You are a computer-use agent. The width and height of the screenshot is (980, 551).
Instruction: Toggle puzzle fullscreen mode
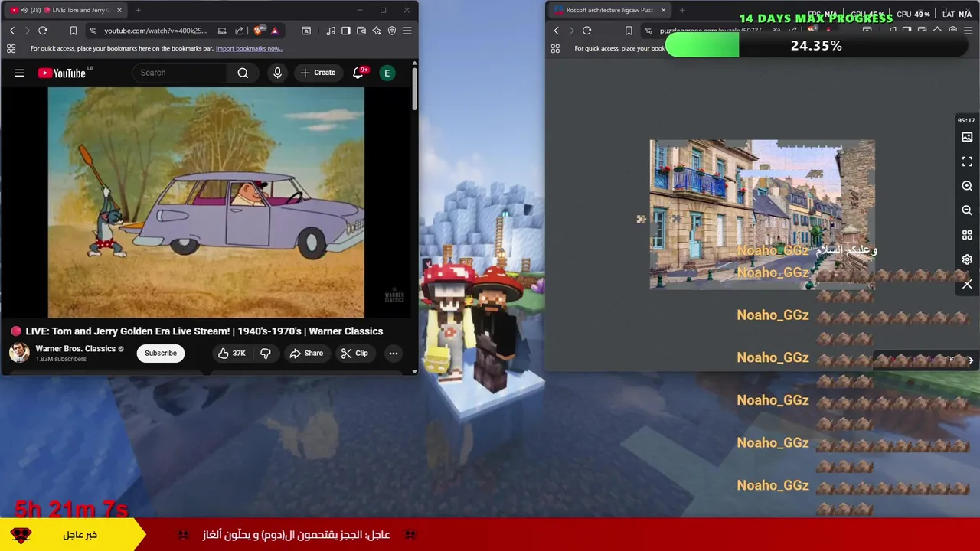click(x=967, y=161)
